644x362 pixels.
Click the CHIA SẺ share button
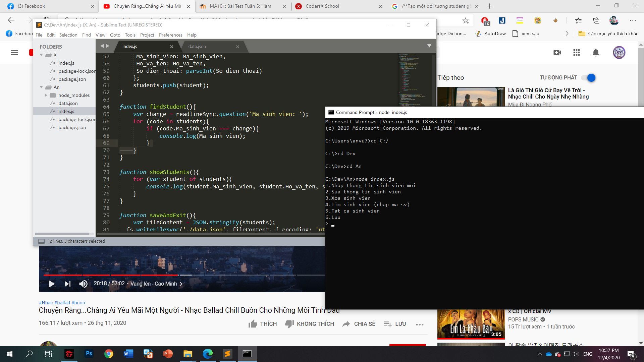tap(359, 324)
